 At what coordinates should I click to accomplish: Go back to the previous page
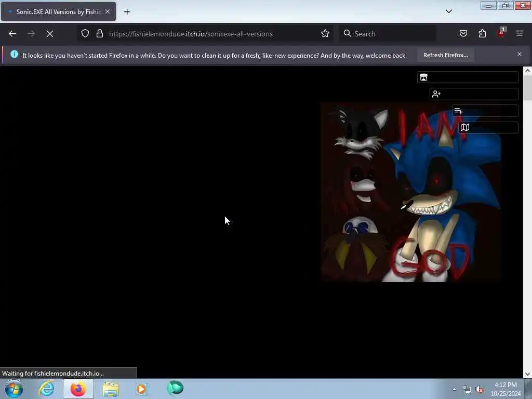point(12,34)
